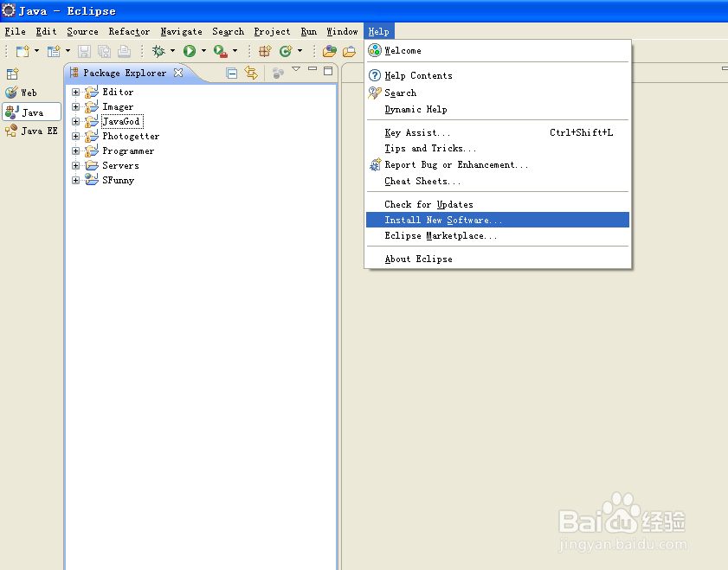Expand the Photogetter project node
The height and width of the screenshot is (570, 728).
pyautogui.click(x=75, y=136)
